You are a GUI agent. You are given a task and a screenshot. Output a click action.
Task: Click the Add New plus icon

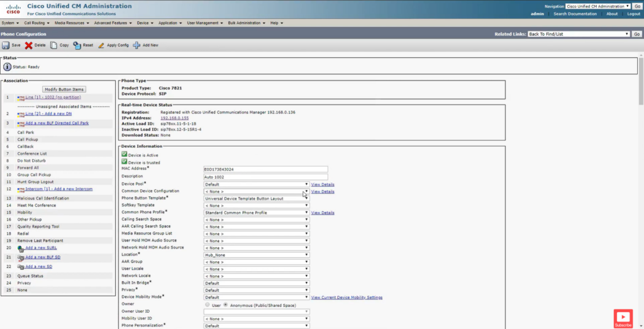tap(136, 45)
